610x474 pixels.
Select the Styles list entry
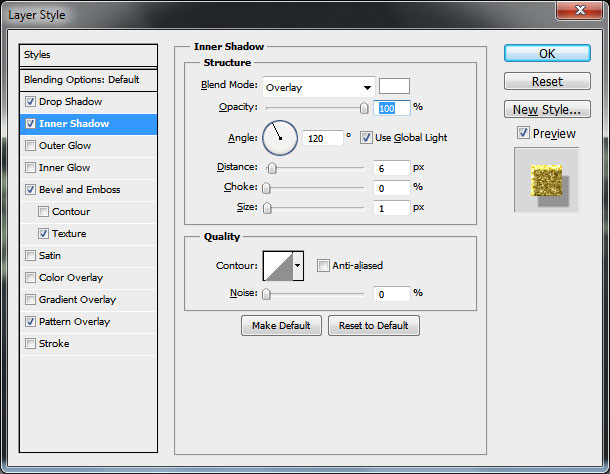tap(88, 55)
